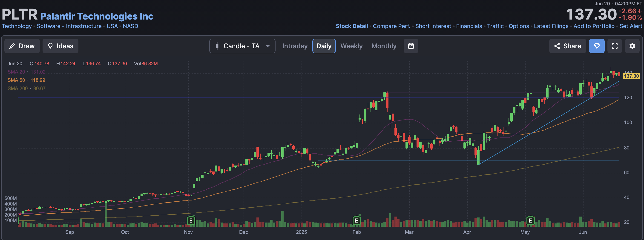This screenshot has width=644, height=240.
Task: Click the blue diamond premium icon
Action: (597, 46)
